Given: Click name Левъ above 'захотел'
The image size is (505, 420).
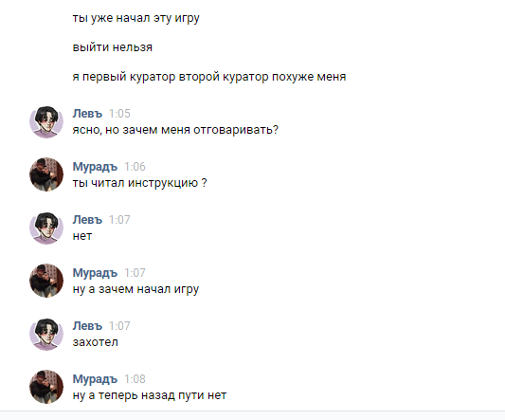Looking at the screenshot, I should 87,326.
